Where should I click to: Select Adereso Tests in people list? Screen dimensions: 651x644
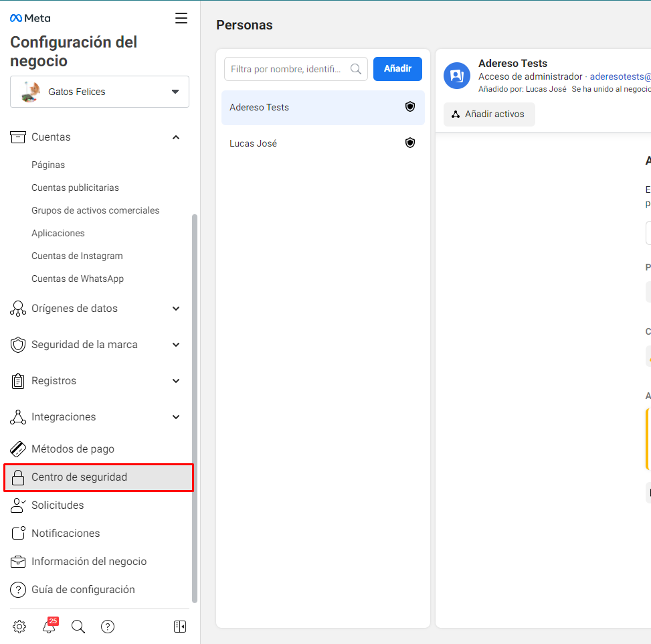(x=323, y=108)
